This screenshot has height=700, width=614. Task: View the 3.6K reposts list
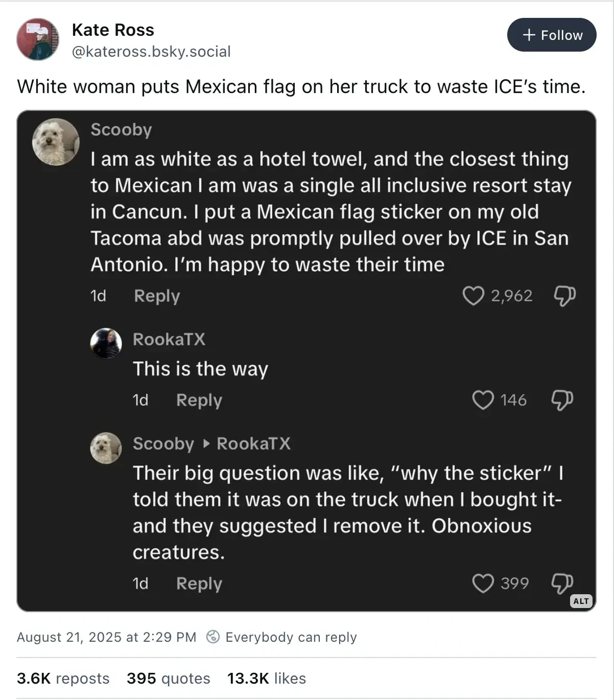click(63, 679)
